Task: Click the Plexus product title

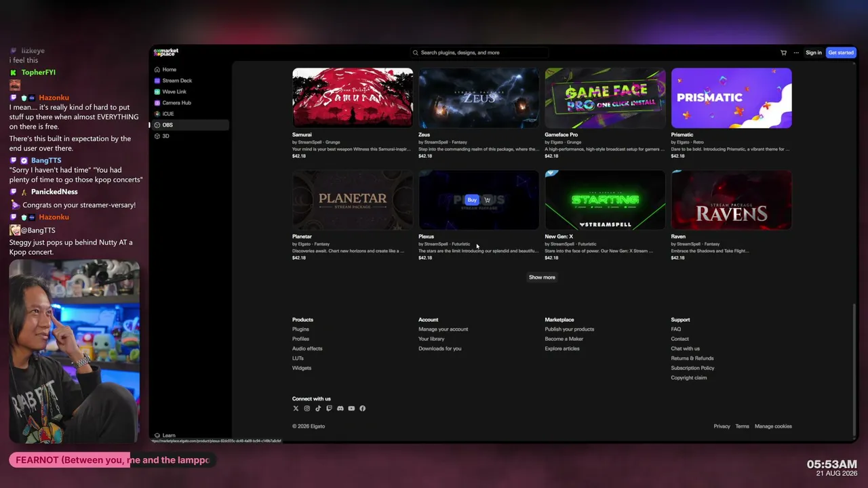Action: [x=426, y=237]
